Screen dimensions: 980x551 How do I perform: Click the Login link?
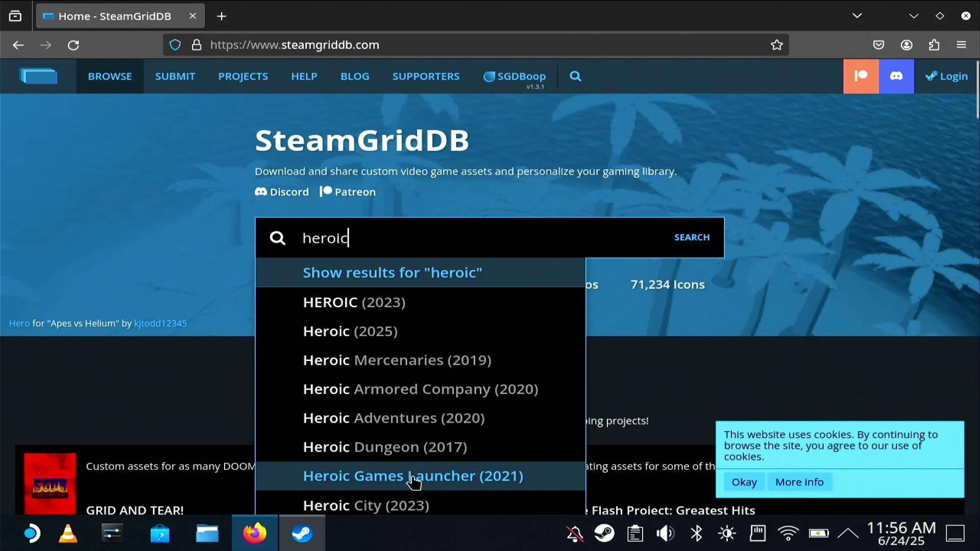(947, 77)
